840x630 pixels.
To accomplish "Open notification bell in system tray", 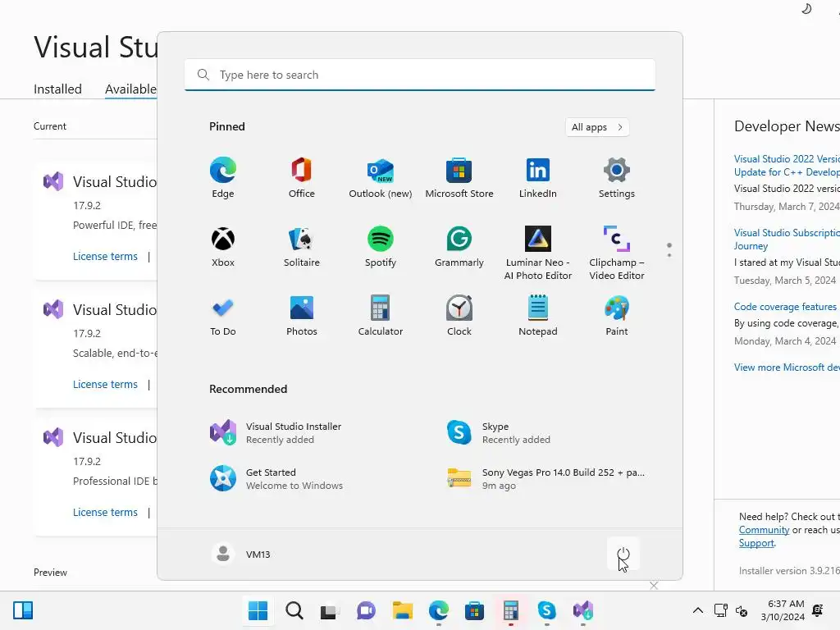I will point(818,610).
